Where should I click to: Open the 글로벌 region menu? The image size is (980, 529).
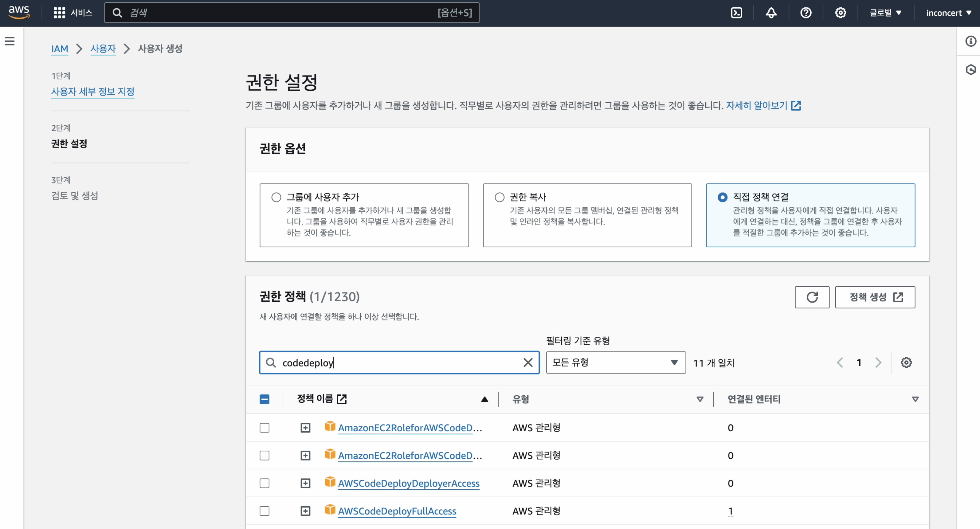point(885,13)
